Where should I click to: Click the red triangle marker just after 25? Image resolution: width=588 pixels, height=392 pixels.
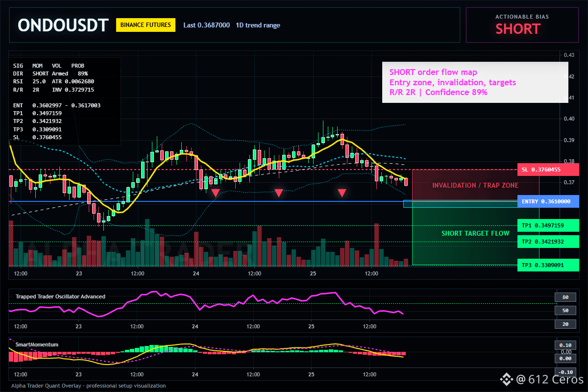click(x=342, y=193)
